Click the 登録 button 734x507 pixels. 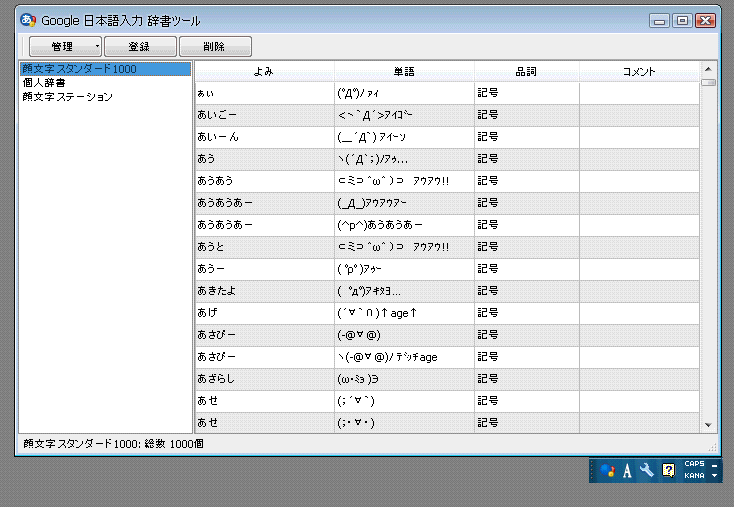[x=140, y=46]
